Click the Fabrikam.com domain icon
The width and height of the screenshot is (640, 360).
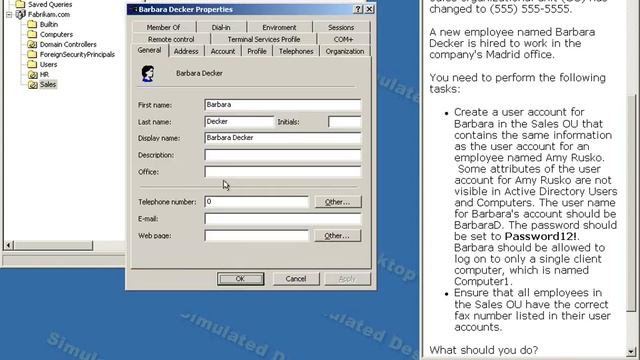click(20, 14)
